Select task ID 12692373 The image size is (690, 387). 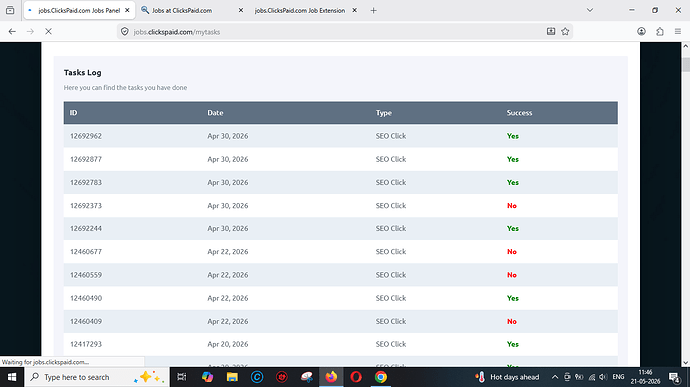(x=86, y=206)
